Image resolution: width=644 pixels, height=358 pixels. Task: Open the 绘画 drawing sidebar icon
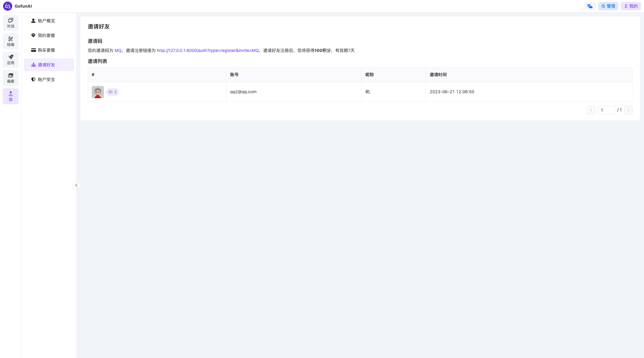(11, 41)
